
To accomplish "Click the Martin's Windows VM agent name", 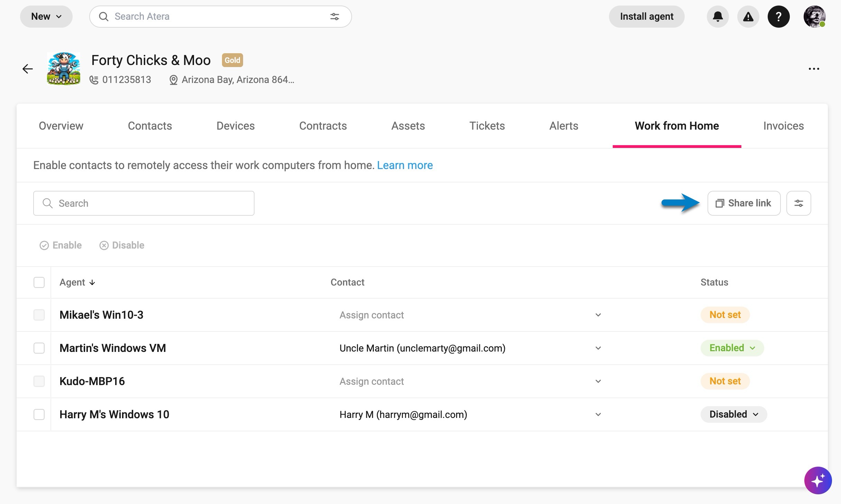I will [113, 348].
